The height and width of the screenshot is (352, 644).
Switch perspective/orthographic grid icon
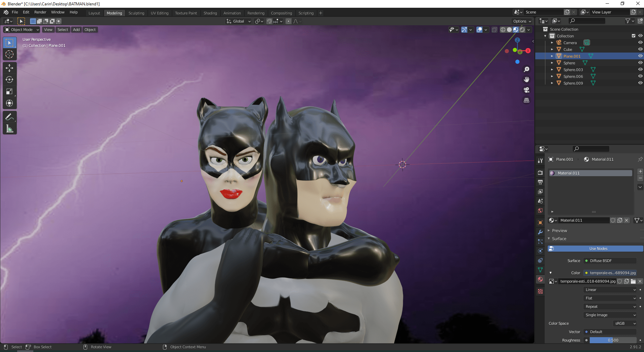(x=527, y=100)
